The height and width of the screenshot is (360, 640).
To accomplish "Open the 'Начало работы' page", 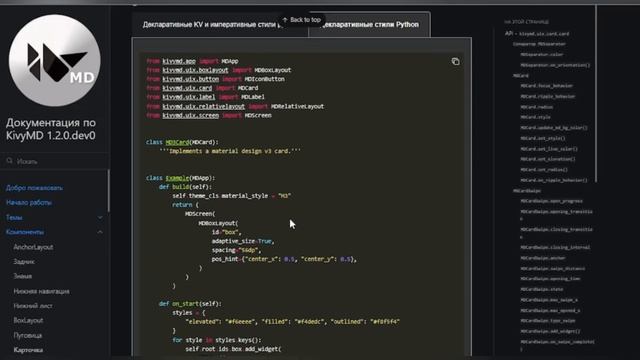I will (x=29, y=202).
